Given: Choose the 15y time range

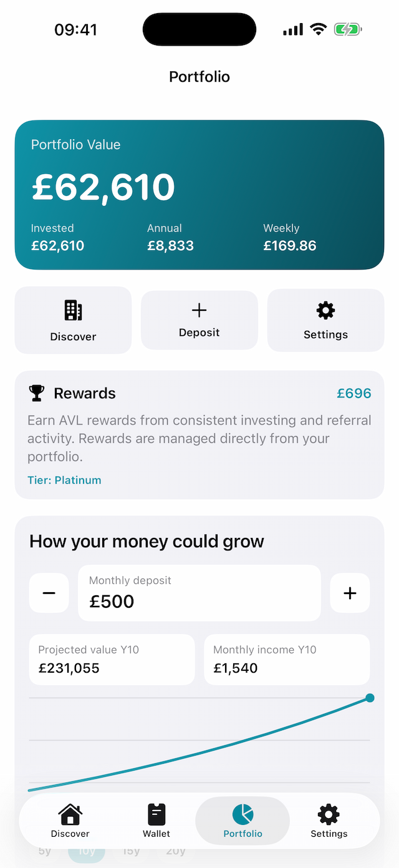Looking at the screenshot, I should coord(132,851).
